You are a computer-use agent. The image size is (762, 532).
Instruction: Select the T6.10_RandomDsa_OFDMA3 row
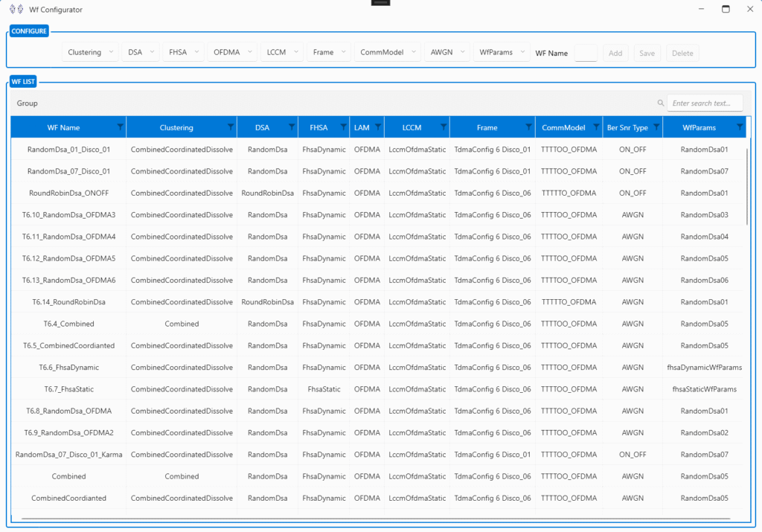377,215
